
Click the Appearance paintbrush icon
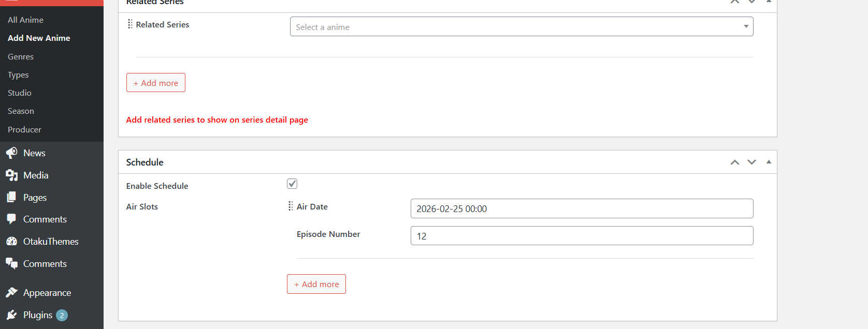tap(11, 293)
